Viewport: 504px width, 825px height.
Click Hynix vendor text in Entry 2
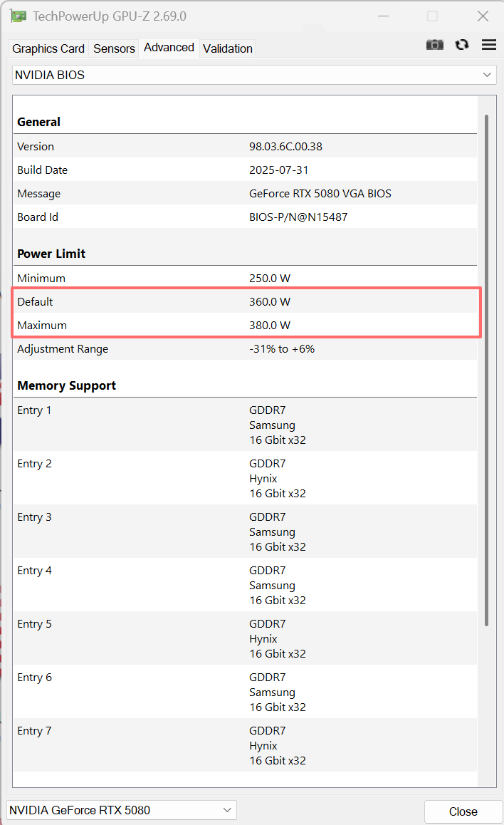point(263,479)
